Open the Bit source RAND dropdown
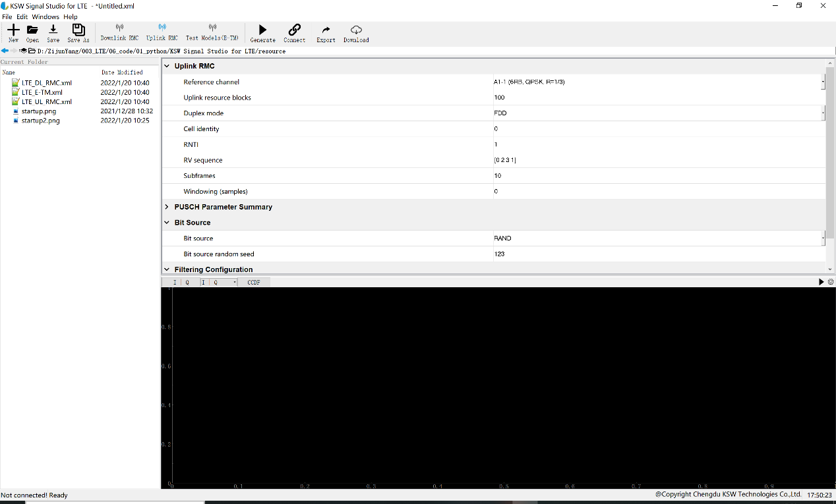Viewport: 836px width, 504px height. (659, 238)
